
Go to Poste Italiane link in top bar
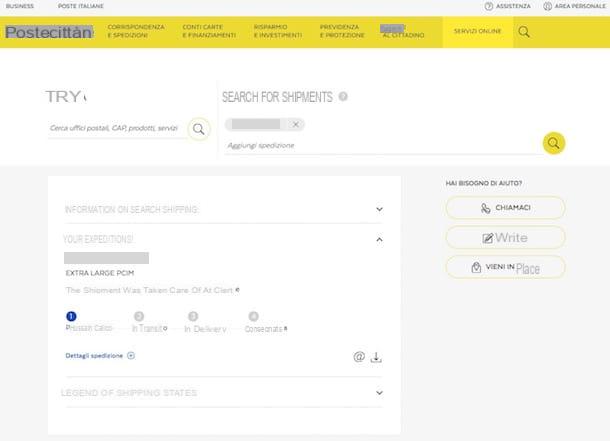pos(81,6)
